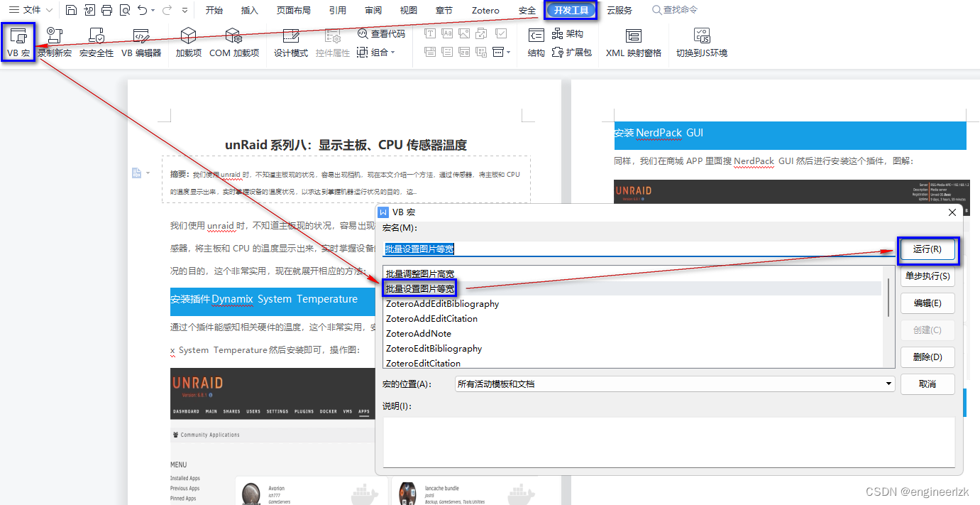Viewport: 980px width, 505px height.
Task: Click 运行(R) run button
Action: click(x=927, y=249)
